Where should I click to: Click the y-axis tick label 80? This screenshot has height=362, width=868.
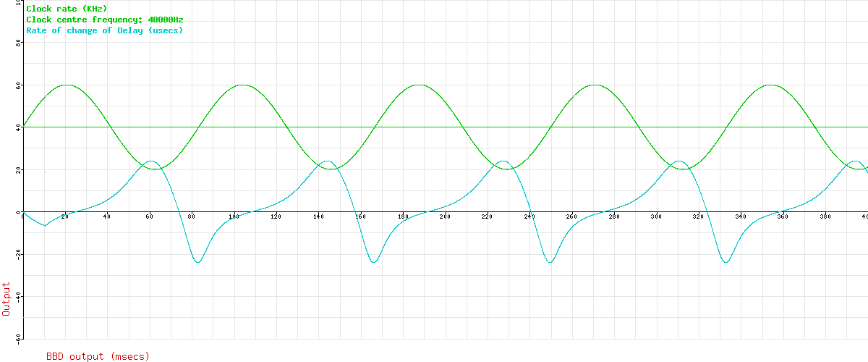pos(19,43)
